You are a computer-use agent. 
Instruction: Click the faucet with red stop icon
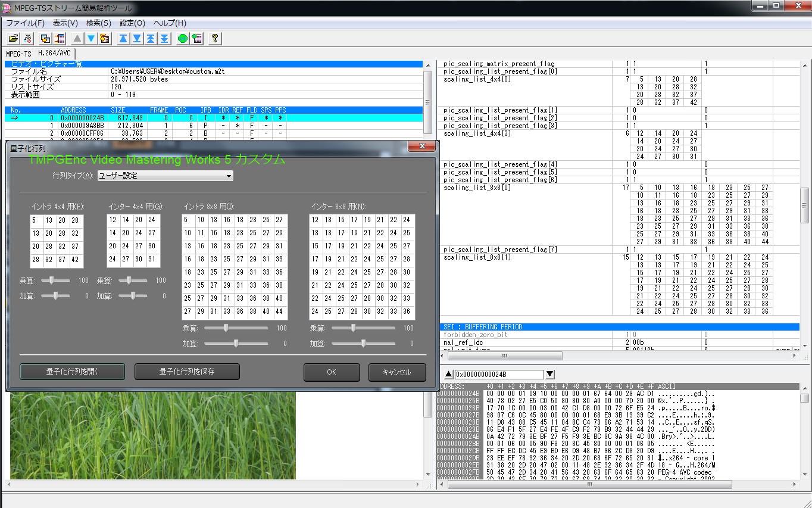27,39
